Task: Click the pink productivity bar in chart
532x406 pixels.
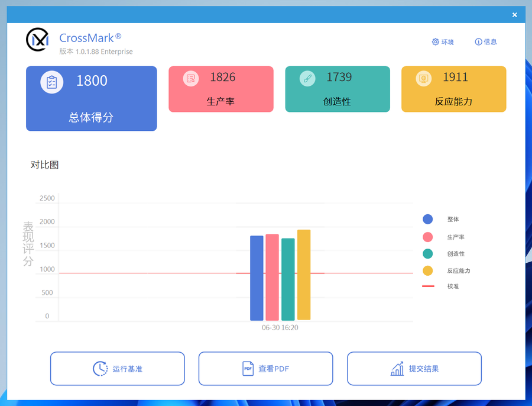Action: tap(272, 277)
